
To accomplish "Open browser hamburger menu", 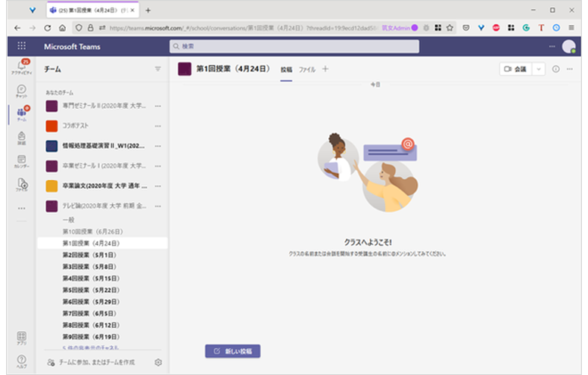I will point(571,28).
